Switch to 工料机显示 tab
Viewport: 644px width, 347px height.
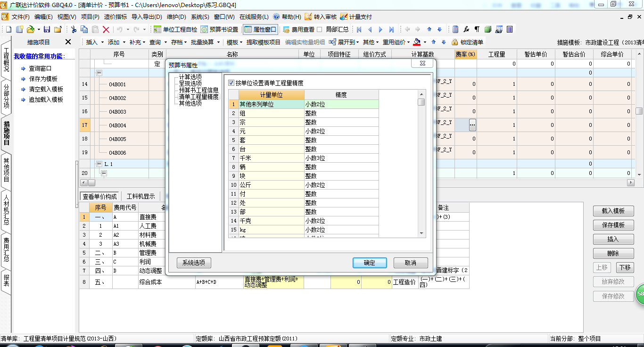click(x=140, y=197)
